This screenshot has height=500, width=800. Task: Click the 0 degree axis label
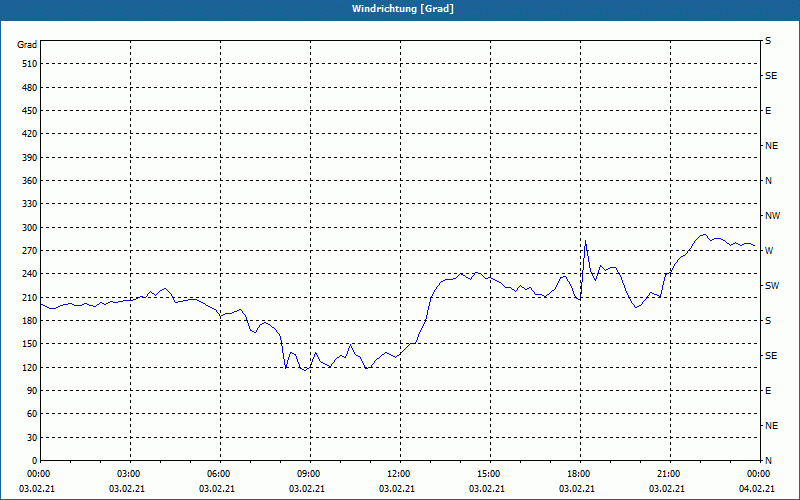34,461
